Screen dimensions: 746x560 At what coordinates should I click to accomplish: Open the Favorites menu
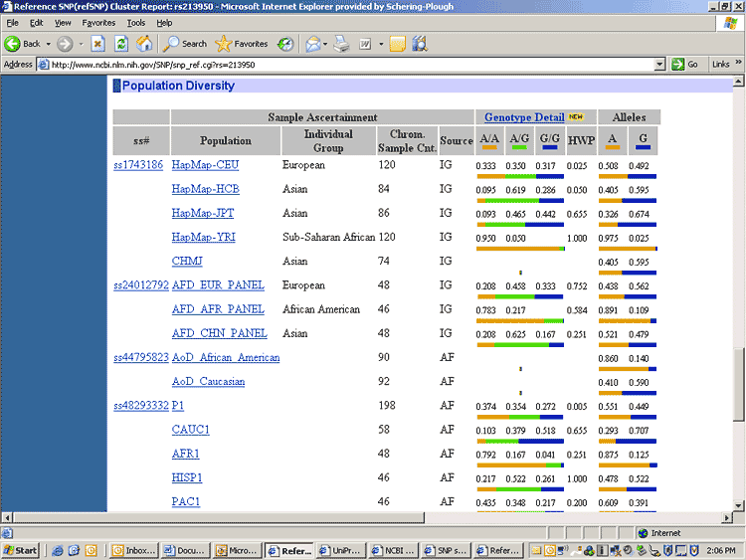(98, 23)
